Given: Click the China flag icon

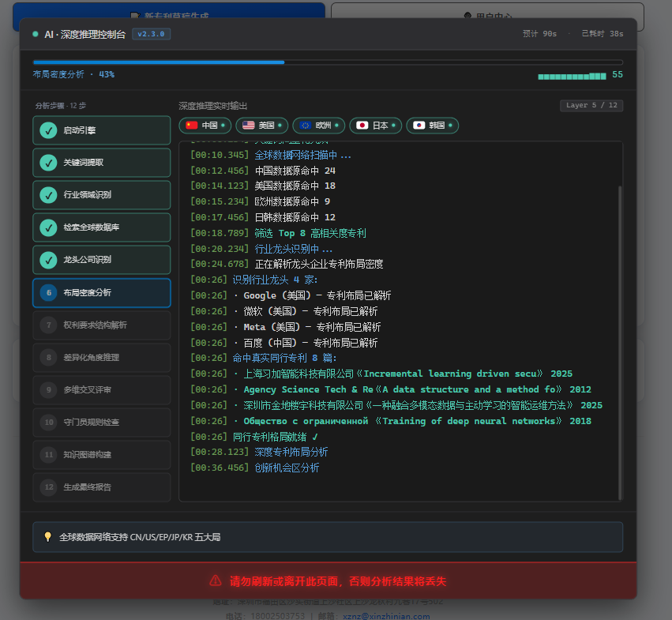Looking at the screenshot, I should tap(192, 126).
